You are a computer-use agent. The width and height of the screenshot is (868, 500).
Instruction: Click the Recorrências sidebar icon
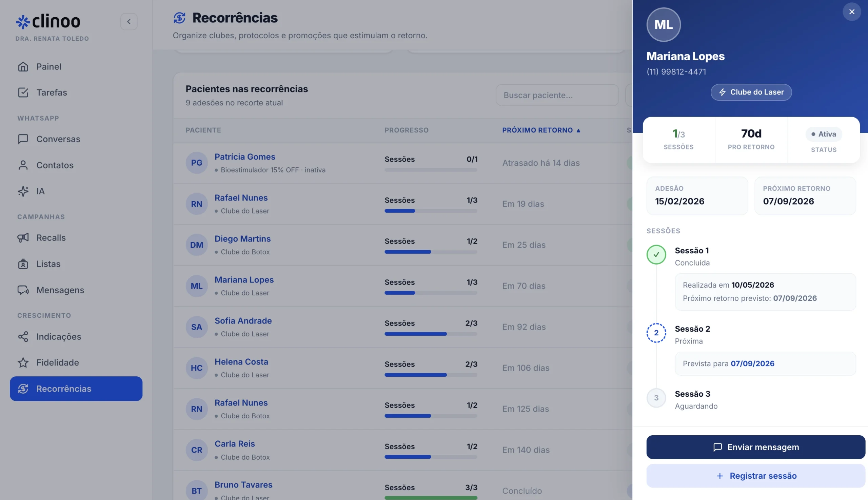[23, 389]
